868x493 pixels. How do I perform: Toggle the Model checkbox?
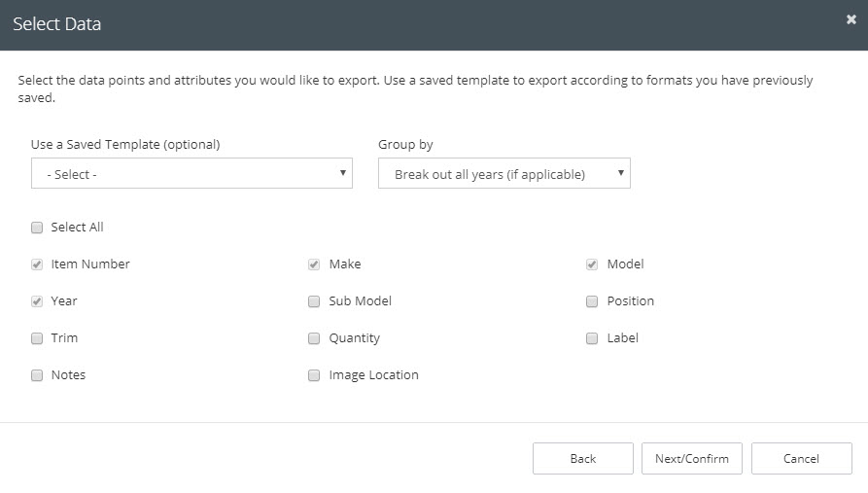[x=592, y=264]
